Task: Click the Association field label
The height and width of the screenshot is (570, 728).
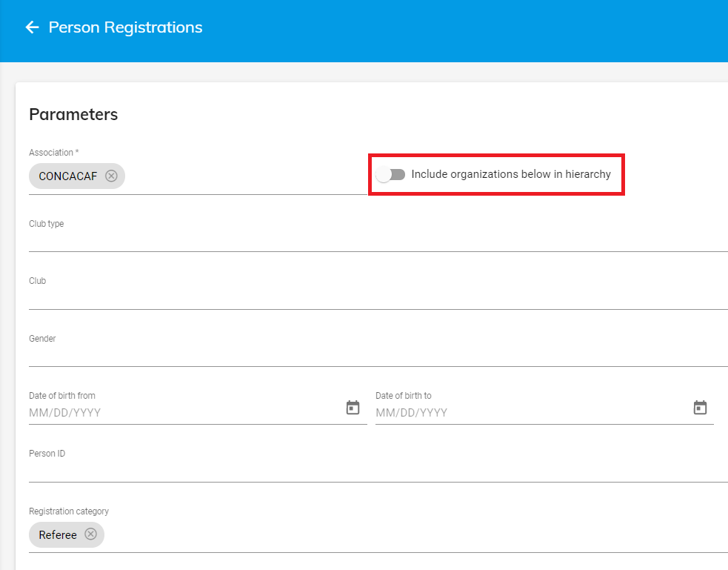Action: (x=53, y=153)
